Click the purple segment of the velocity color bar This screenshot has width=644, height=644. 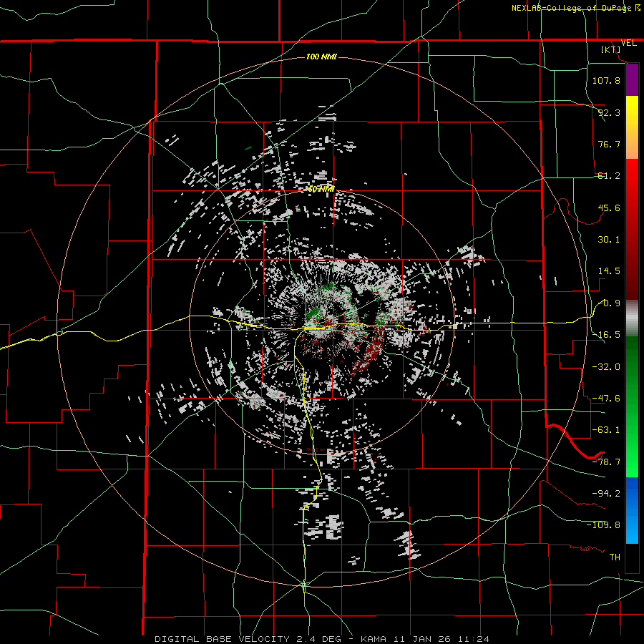[x=632, y=79]
